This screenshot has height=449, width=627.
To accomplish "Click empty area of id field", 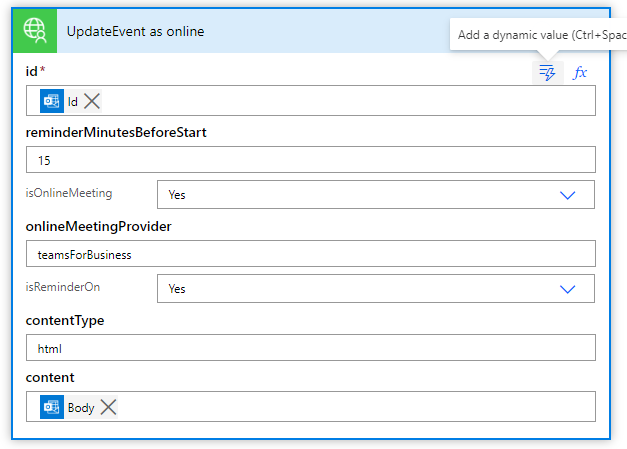I will (x=348, y=101).
